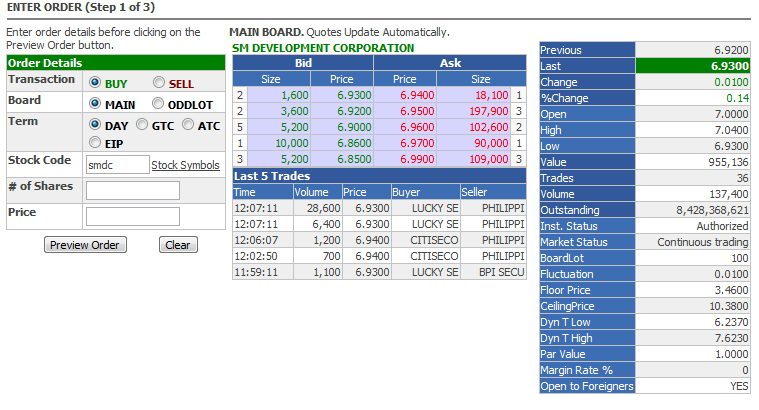Select the BUY transaction radio button
The width and height of the screenshot is (759, 410).
click(x=95, y=83)
